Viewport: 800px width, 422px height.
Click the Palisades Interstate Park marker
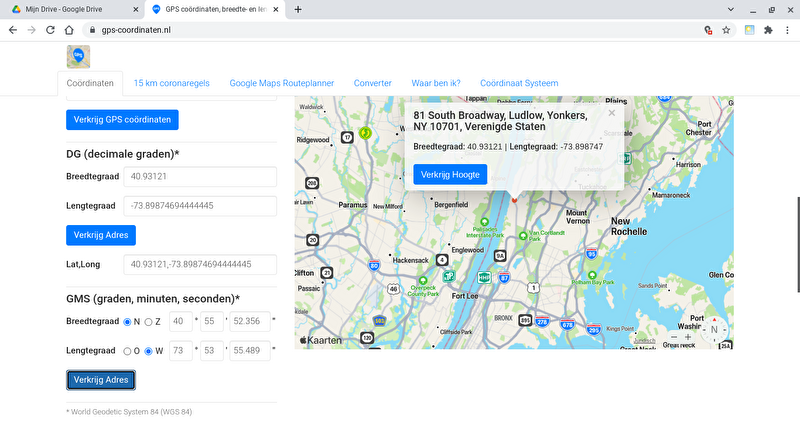(x=484, y=222)
